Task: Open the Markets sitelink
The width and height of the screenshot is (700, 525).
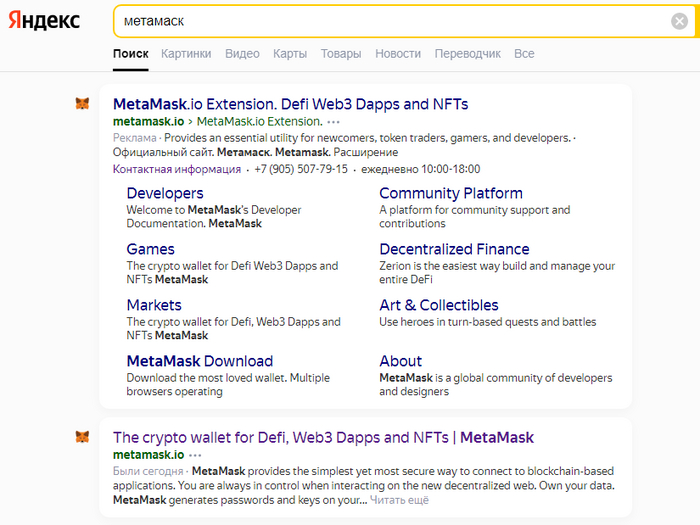Action: tap(154, 305)
